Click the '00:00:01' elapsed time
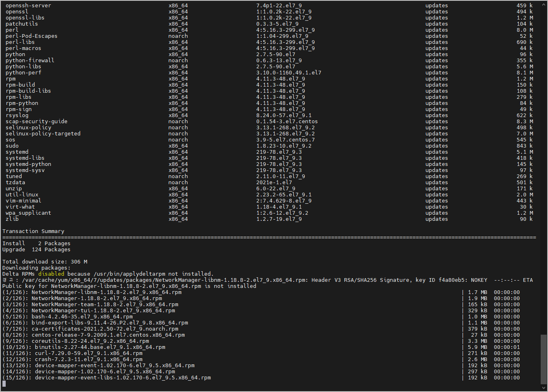The width and height of the screenshot is (548, 392). [507, 347]
